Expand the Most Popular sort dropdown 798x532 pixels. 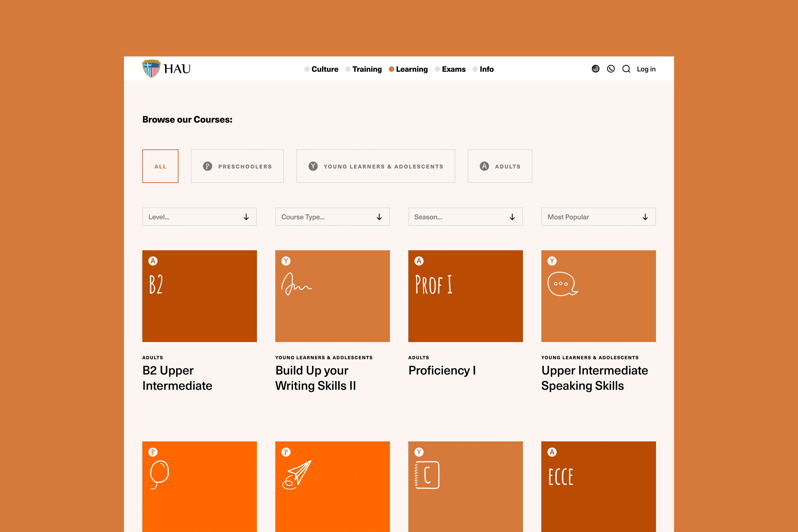(x=598, y=217)
